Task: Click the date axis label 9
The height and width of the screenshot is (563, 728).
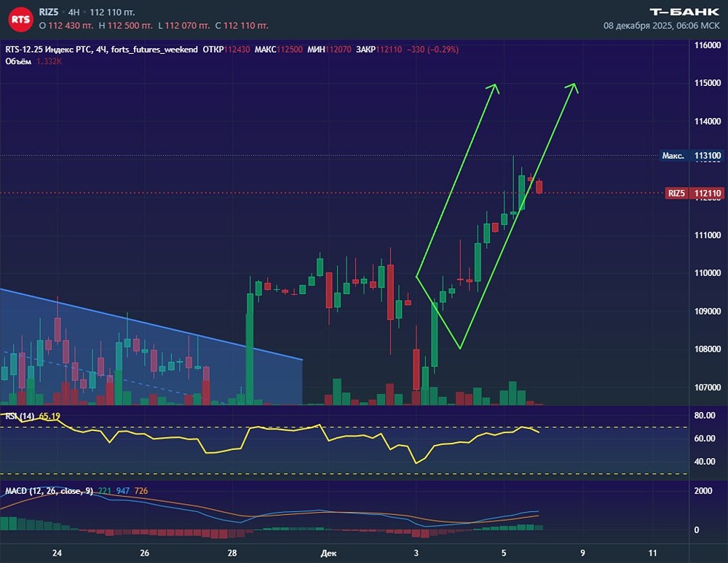Action: (582, 553)
